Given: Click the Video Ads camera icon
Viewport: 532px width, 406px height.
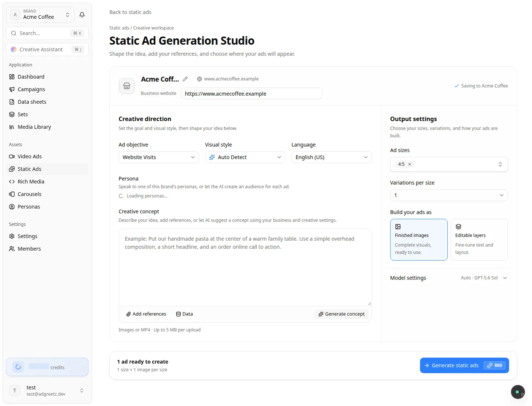Looking at the screenshot, I should pos(12,156).
